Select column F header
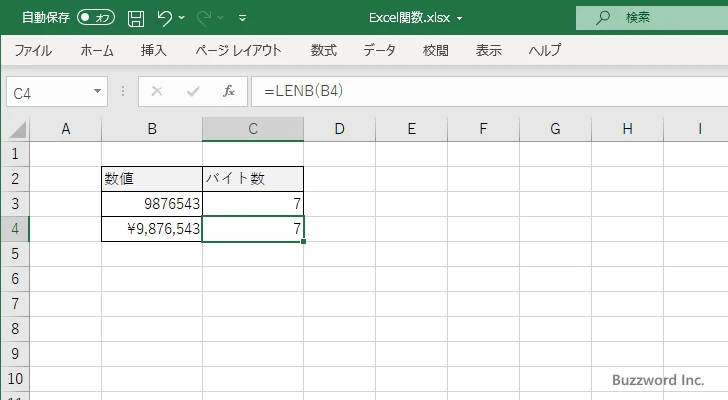Image resolution: width=728 pixels, height=400 pixels. tap(483, 129)
